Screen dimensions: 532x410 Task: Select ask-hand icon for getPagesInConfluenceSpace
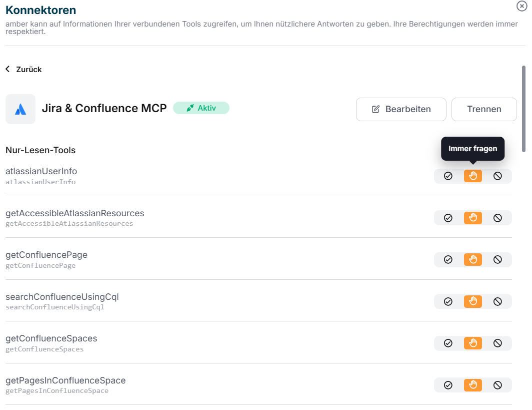pyautogui.click(x=472, y=385)
